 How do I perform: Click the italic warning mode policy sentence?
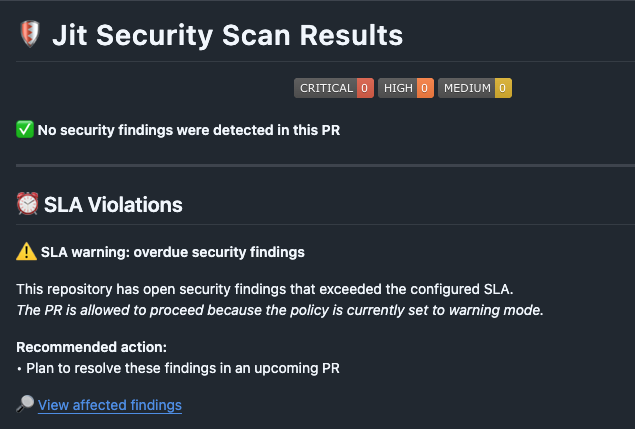pyautogui.click(x=280, y=310)
